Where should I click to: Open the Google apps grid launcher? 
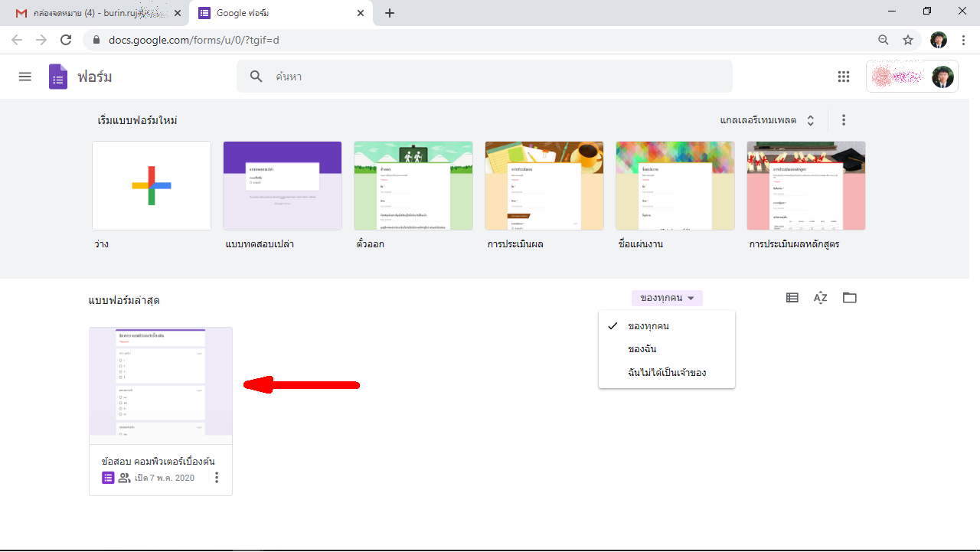pos(844,77)
